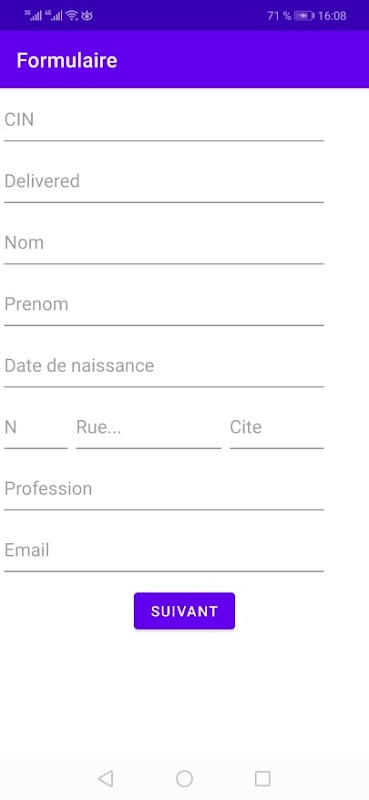Tap the first mobile signal bars icon
This screenshot has width=369, height=800.
33,16
